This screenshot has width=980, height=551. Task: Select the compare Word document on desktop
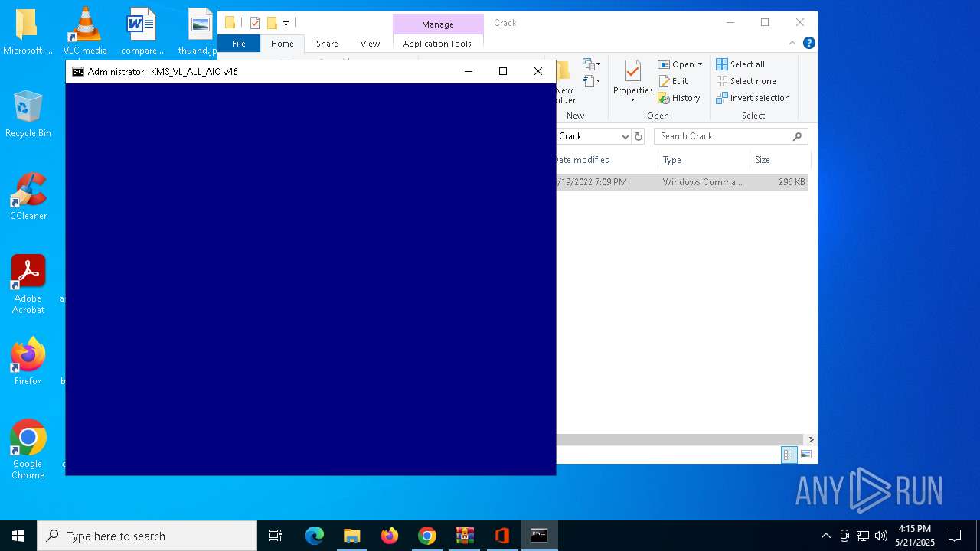(x=142, y=31)
